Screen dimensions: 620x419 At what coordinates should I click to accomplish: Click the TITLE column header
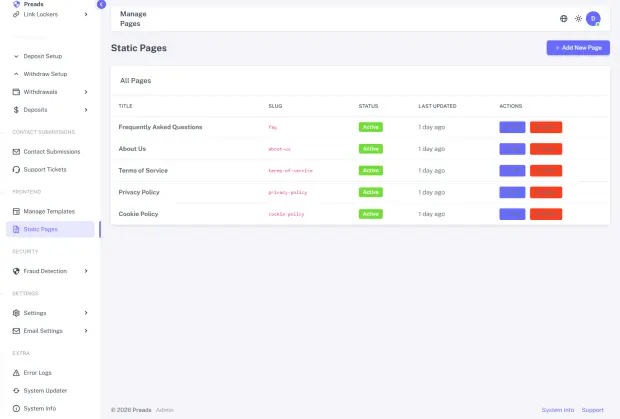click(x=125, y=106)
